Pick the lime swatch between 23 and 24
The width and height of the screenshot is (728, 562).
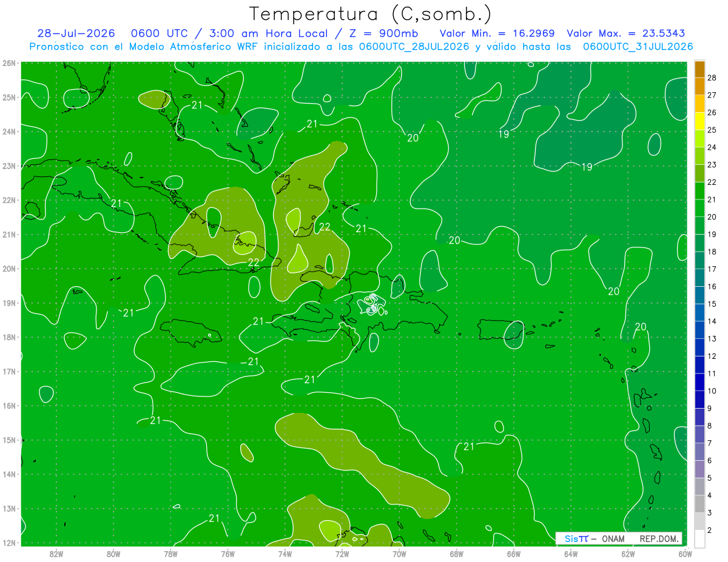point(699,156)
